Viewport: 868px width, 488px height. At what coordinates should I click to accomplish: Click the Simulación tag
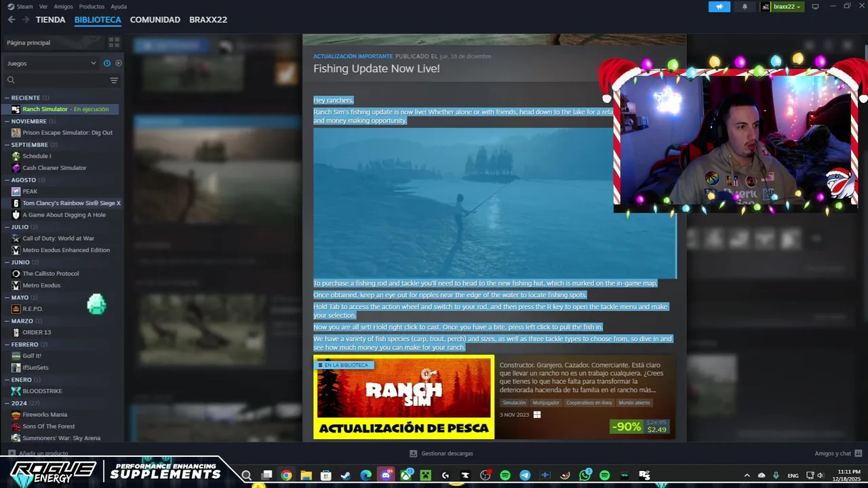point(513,403)
